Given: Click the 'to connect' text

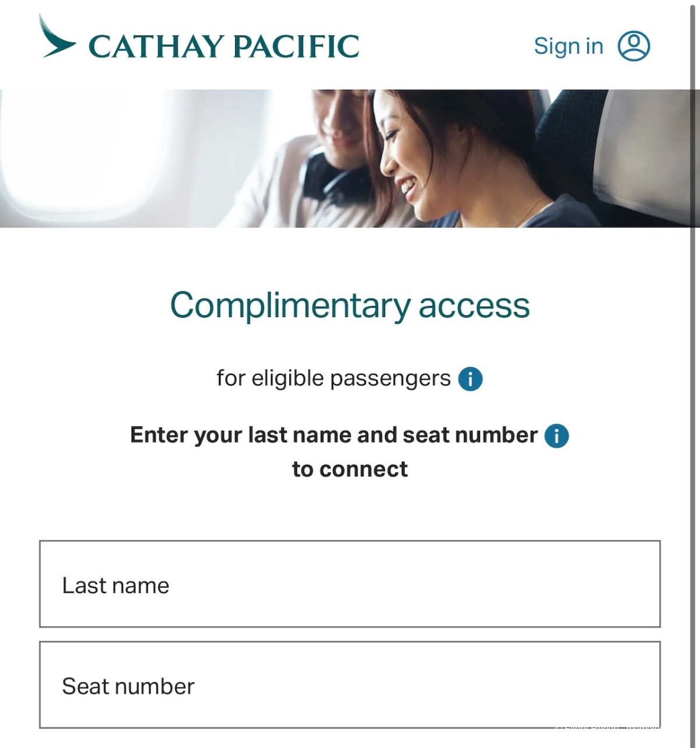Looking at the screenshot, I should (x=350, y=469).
